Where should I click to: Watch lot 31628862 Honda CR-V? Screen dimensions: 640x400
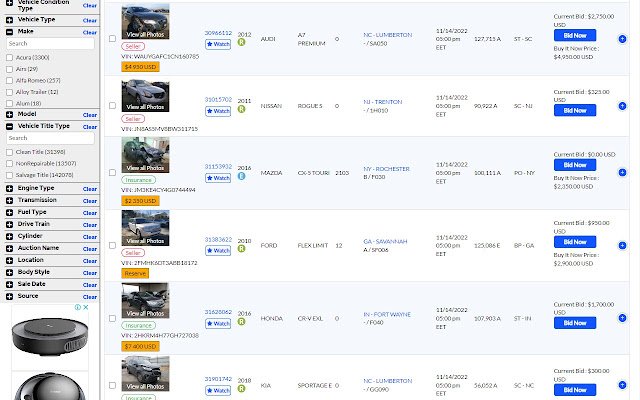click(218, 324)
